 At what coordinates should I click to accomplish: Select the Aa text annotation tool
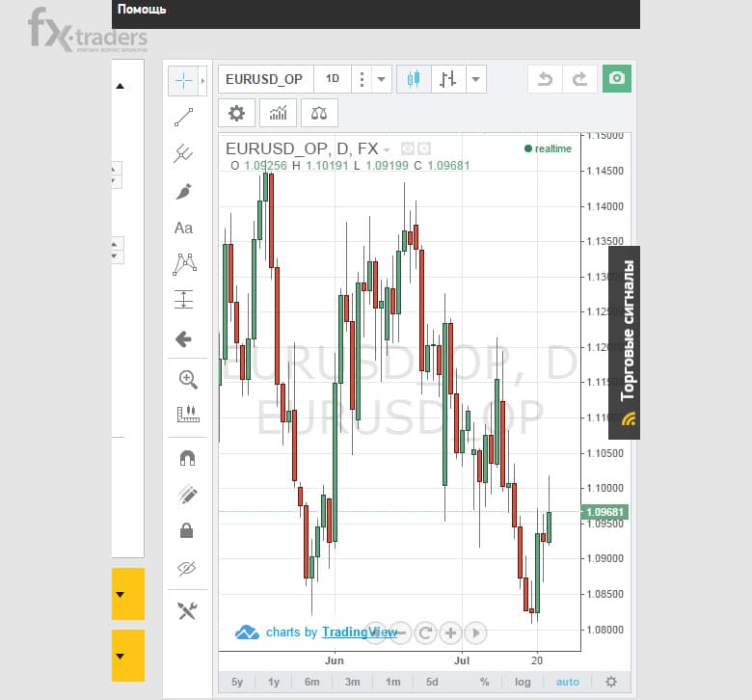coord(184,228)
